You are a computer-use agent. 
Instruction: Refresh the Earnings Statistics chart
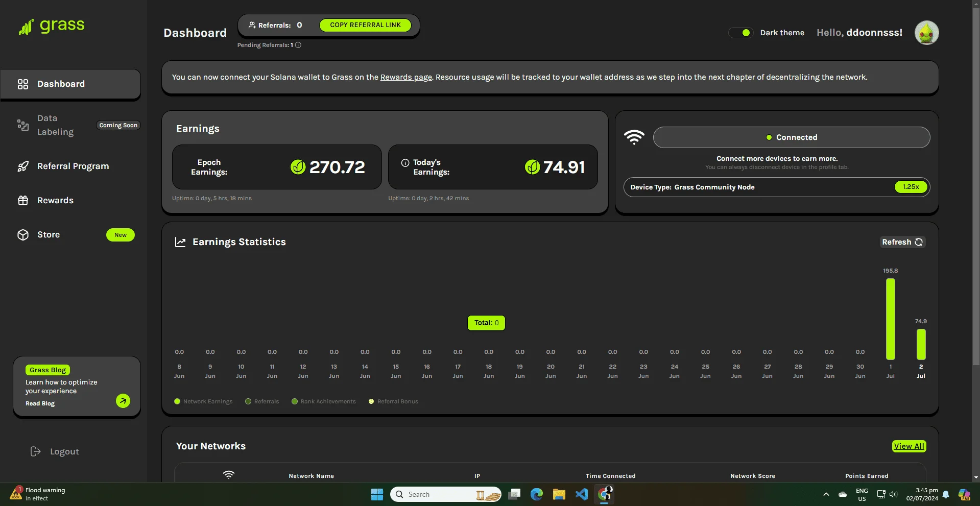point(902,242)
